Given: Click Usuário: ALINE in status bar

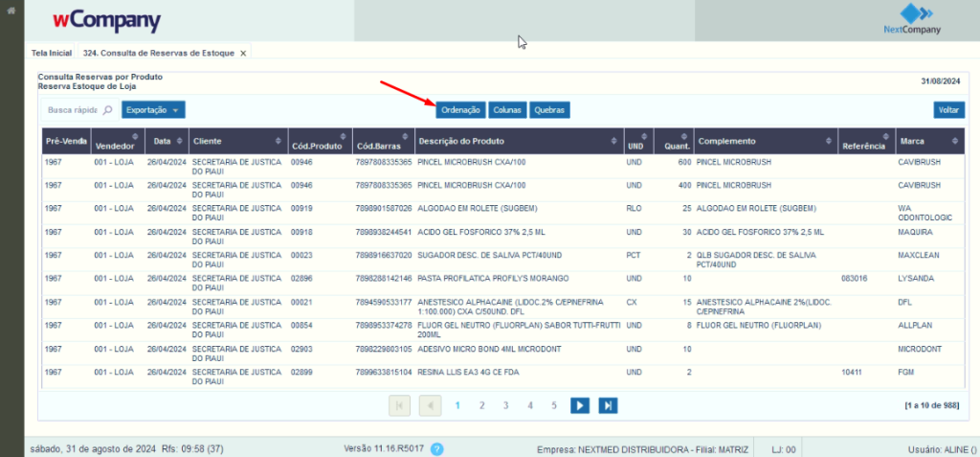Looking at the screenshot, I should coord(942,449).
